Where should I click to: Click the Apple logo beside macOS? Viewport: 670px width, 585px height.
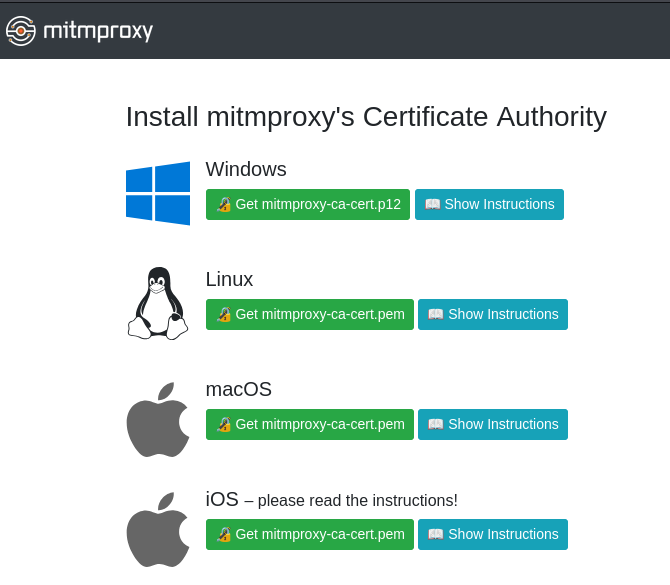click(158, 420)
